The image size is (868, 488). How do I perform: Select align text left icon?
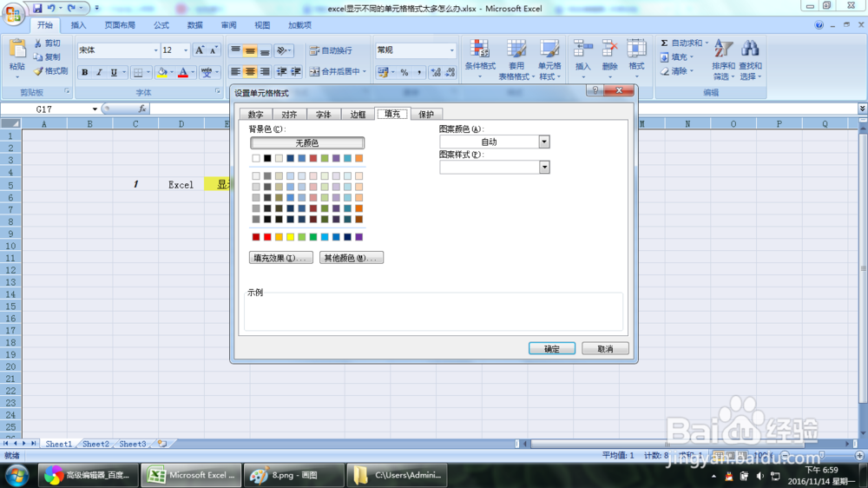point(235,71)
